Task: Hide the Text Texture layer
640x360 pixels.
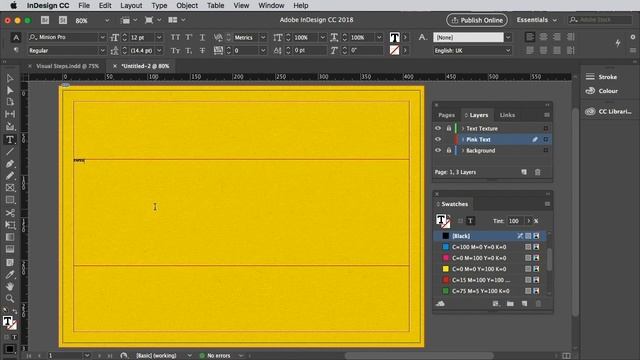Action: (x=438, y=128)
